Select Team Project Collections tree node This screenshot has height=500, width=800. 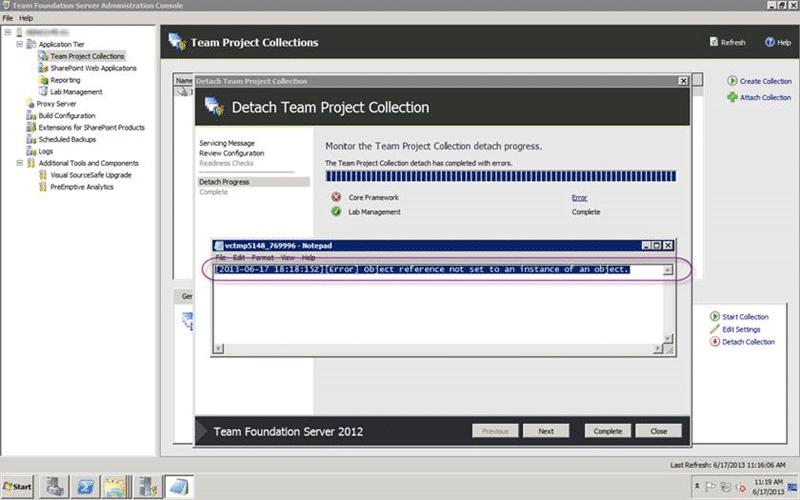(x=87, y=56)
